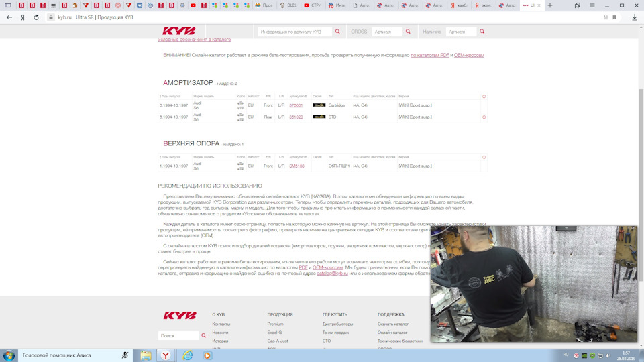Switch to the YouTube 'СТРИ' tab
This screenshot has width=644, height=362.
(x=312, y=5)
